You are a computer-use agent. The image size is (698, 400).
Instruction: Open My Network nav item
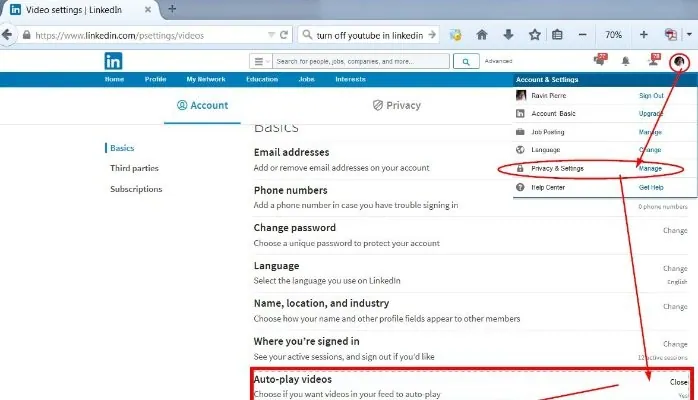coord(206,79)
